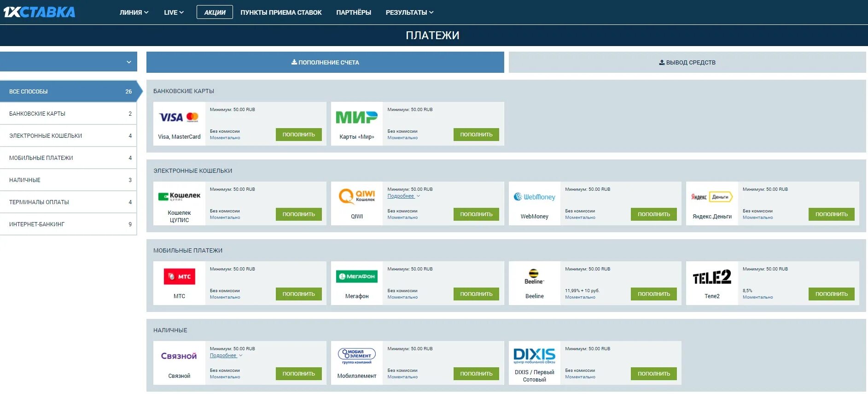Screen dimensions: 868x394
Task: Click the WebMoney logo
Action: click(534, 197)
